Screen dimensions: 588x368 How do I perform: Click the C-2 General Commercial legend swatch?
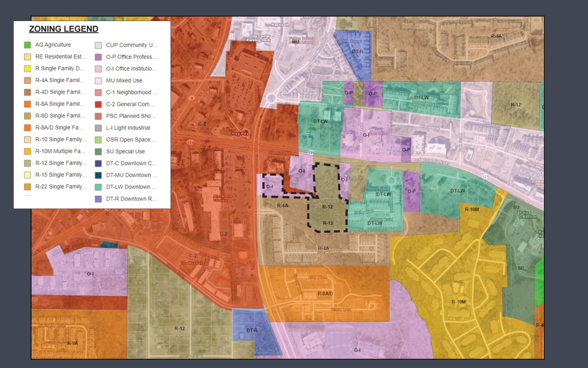tap(98, 104)
